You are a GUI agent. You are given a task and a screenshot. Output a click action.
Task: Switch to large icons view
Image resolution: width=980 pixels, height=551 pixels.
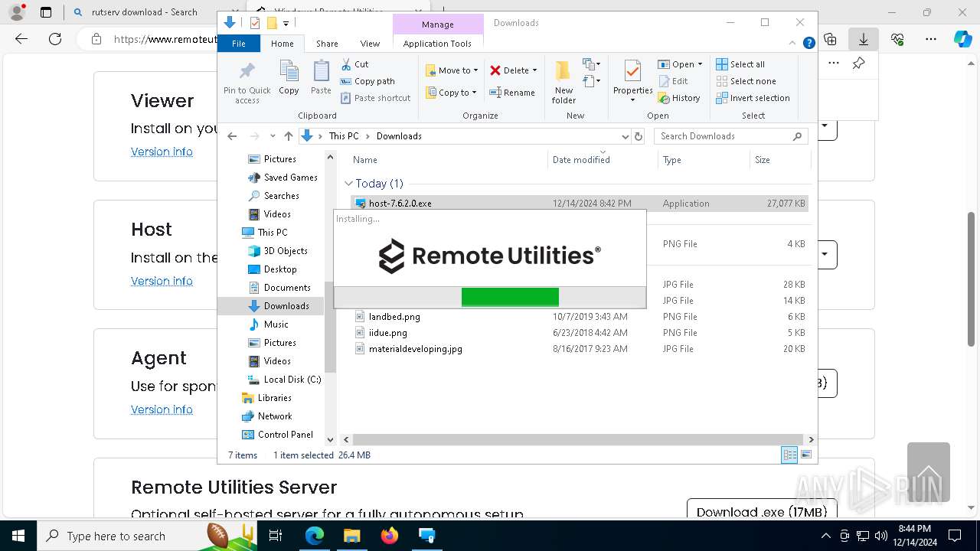805,455
